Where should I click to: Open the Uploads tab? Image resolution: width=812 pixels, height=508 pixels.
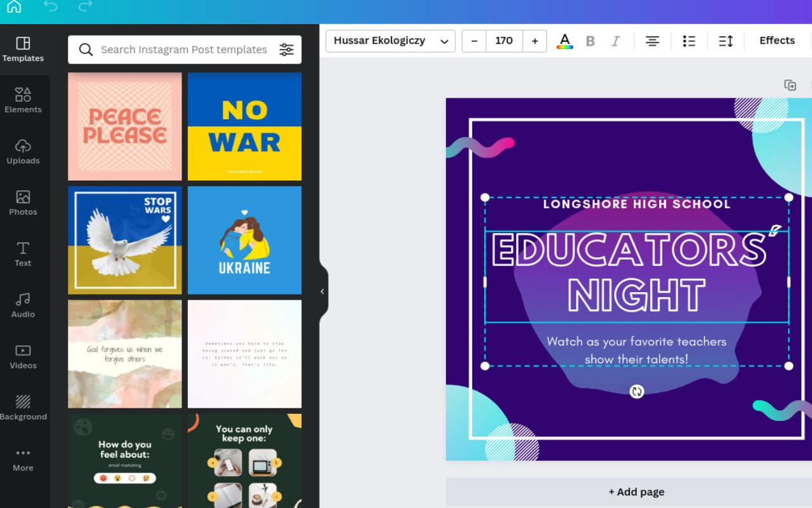tap(23, 152)
